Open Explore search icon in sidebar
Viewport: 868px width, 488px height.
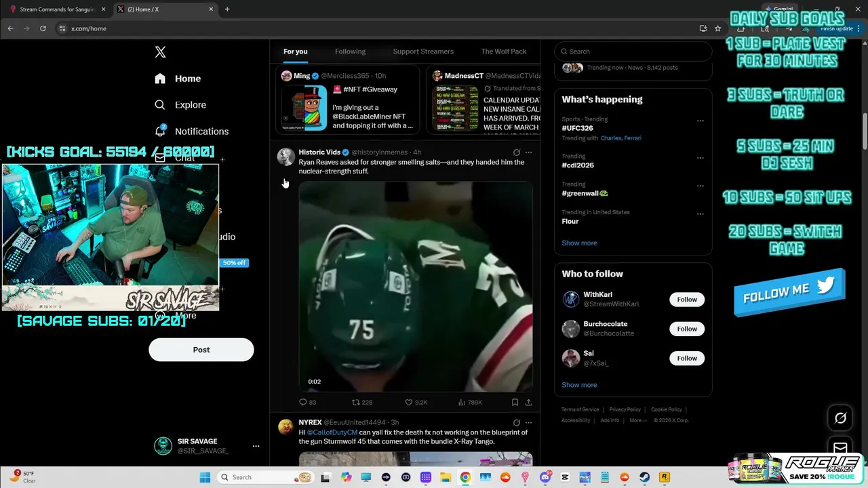click(160, 105)
